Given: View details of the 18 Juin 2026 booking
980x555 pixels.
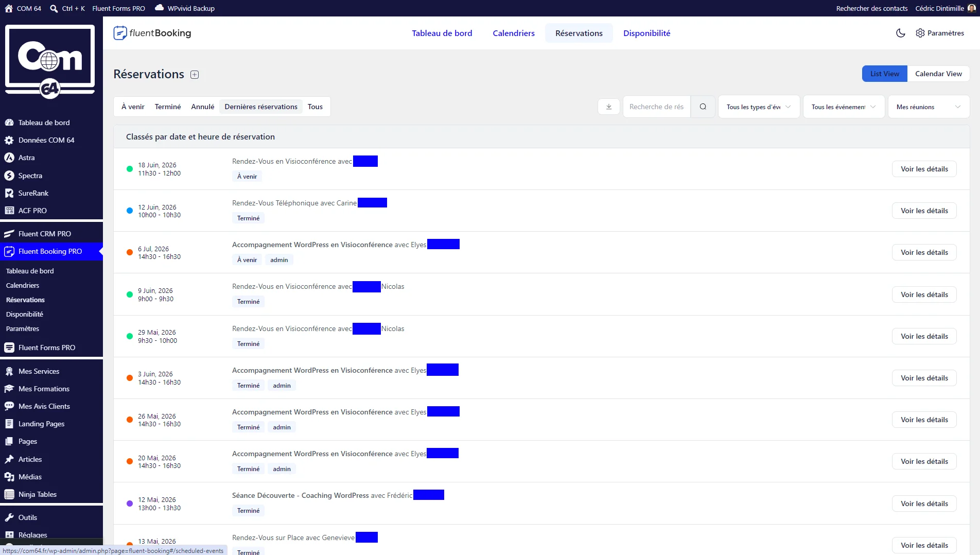Looking at the screenshot, I should click(x=924, y=169).
